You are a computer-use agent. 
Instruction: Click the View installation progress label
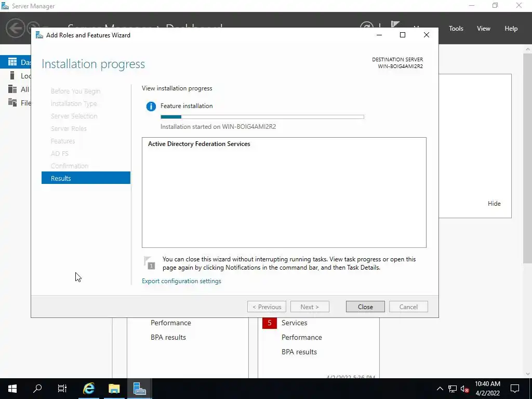tap(177, 88)
